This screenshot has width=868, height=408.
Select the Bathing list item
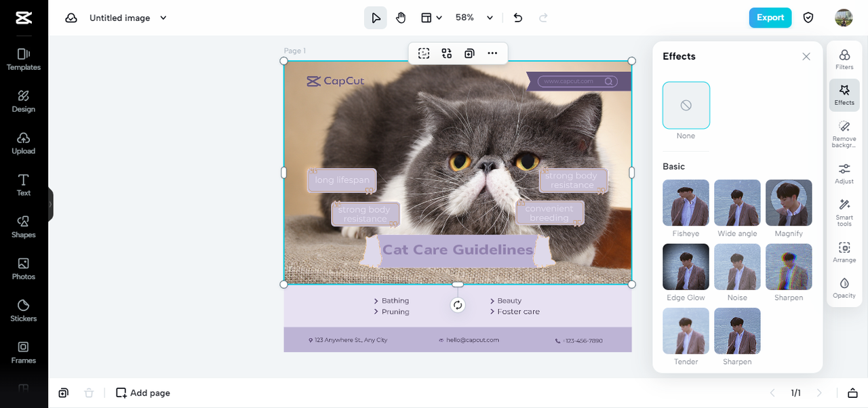click(395, 301)
